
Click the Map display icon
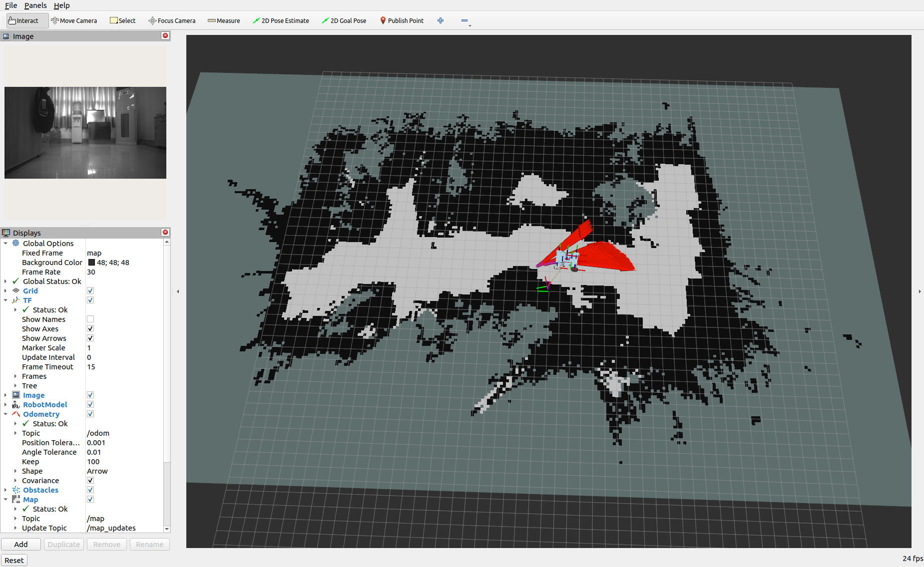pyautogui.click(x=16, y=500)
